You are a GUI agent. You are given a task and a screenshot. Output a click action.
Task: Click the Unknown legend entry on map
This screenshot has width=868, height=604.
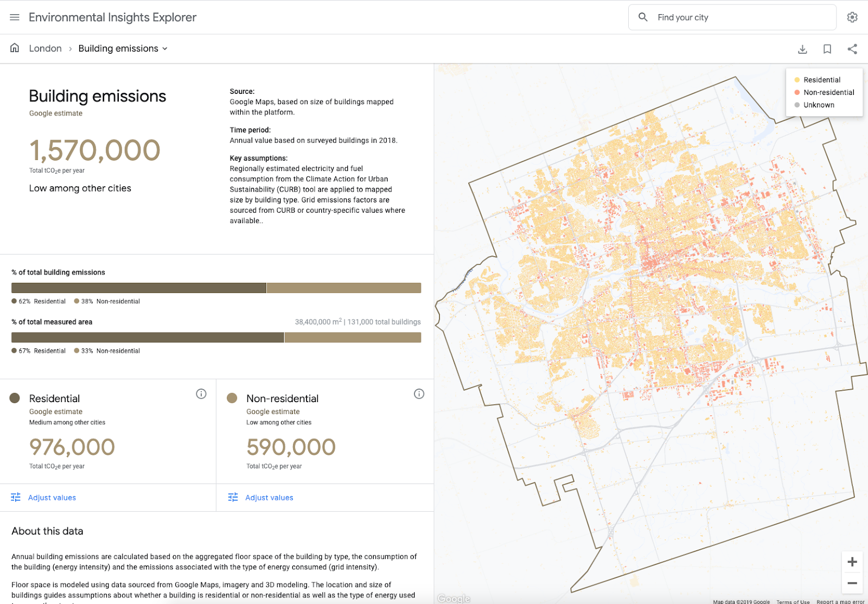(x=814, y=105)
